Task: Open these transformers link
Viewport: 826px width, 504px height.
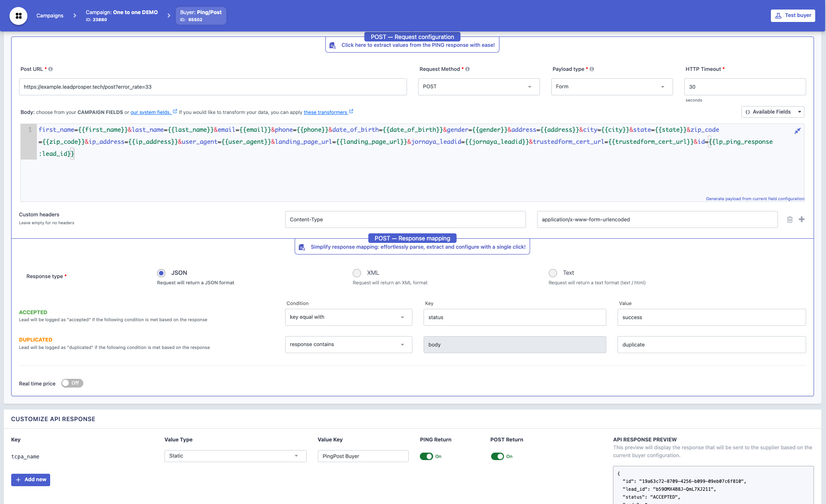Action: click(325, 112)
